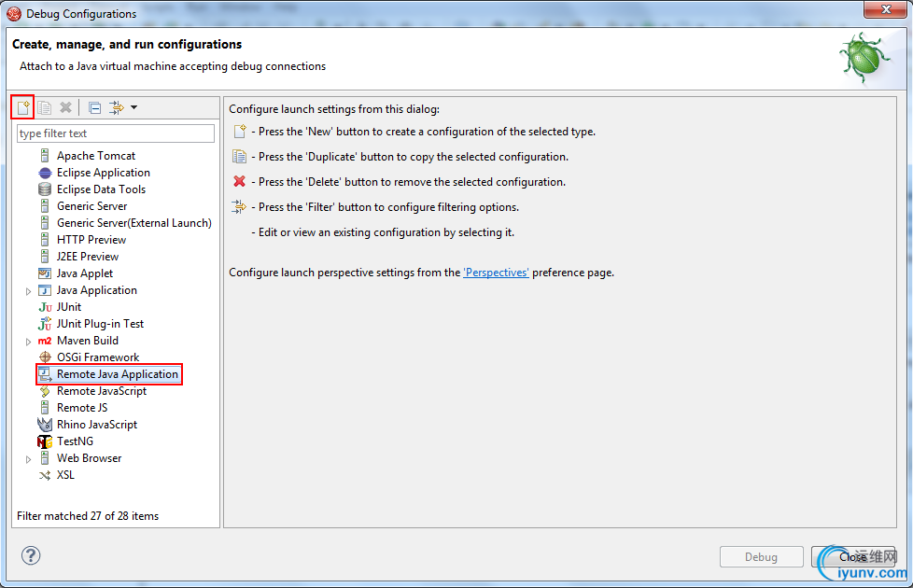Click the Generic Server entry icon
The height and width of the screenshot is (588, 913).
click(x=45, y=206)
